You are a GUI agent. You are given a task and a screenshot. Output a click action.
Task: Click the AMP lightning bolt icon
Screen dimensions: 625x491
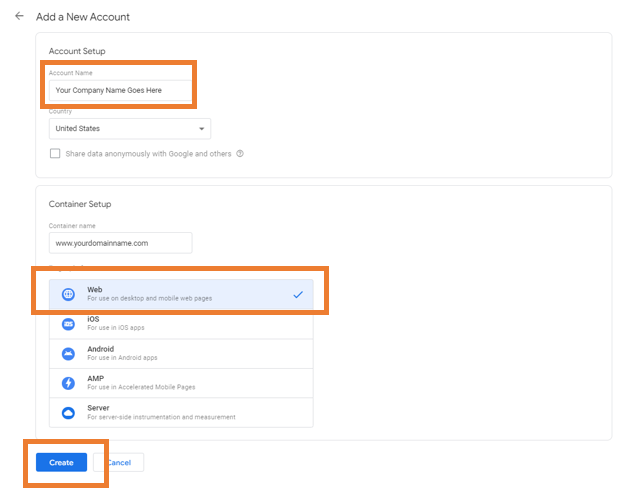pos(68,383)
